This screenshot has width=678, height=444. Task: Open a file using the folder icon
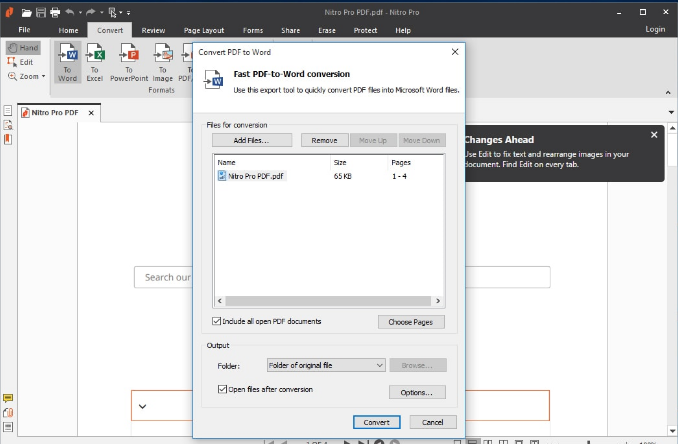click(26, 13)
